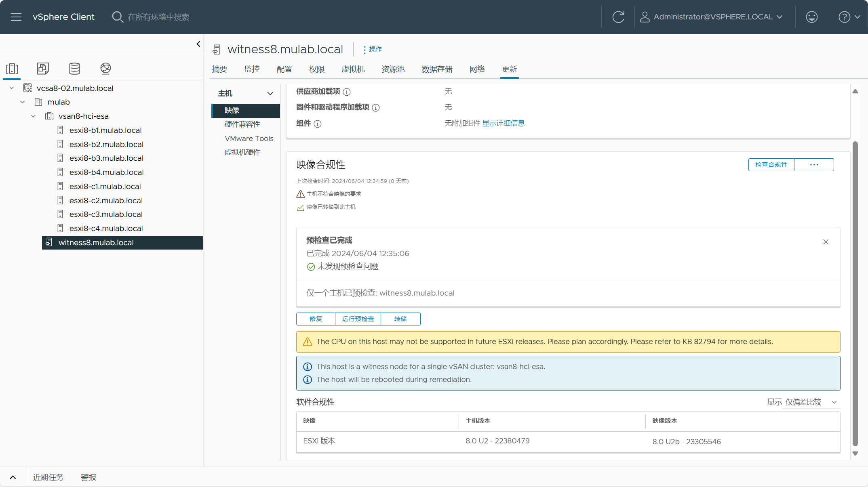Switch to Networking inventory view
The height and width of the screenshot is (487, 868).
tap(105, 69)
